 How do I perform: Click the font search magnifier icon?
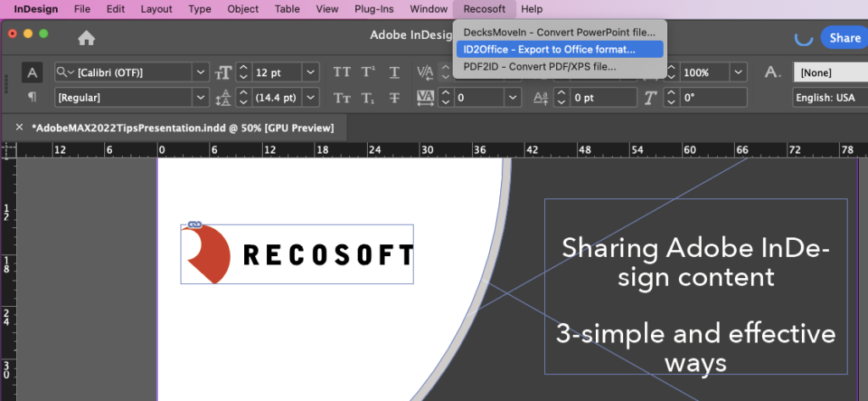pos(64,73)
